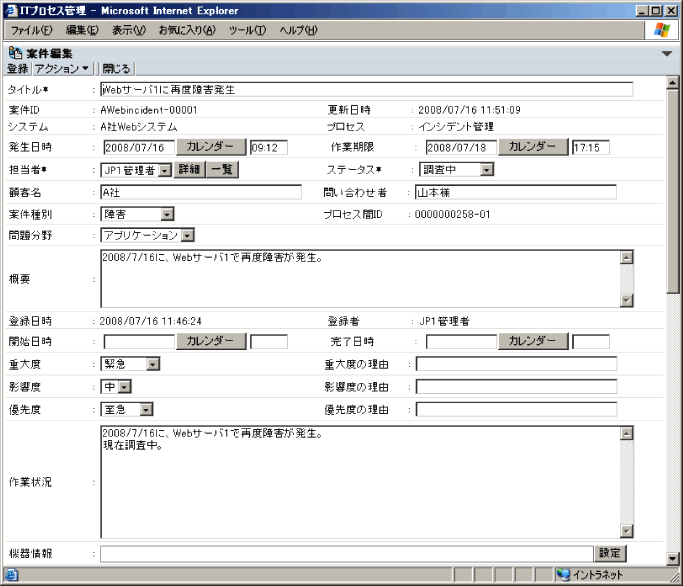Viewport: 683px width, 586px height.
Task: Click the 登録日時 value 2008/07/16 11:46:24
Action: [x=150, y=321]
